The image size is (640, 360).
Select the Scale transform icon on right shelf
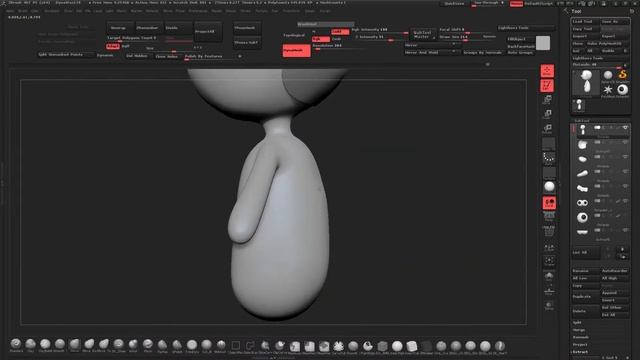coord(547,114)
